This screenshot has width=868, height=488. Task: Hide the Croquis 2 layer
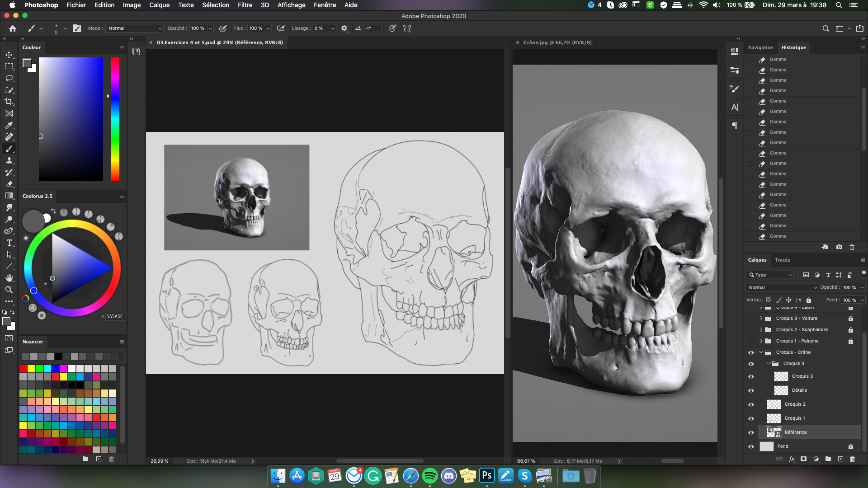click(x=751, y=404)
